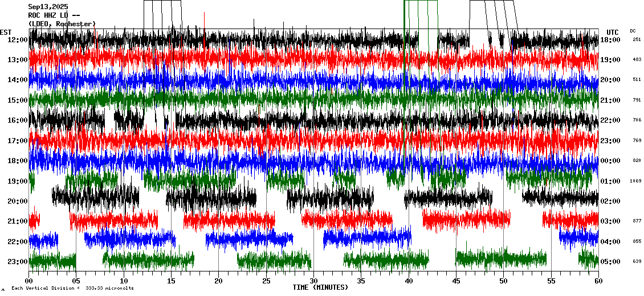
Task: Click the 45 minute tick label
Action: coord(456,281)
